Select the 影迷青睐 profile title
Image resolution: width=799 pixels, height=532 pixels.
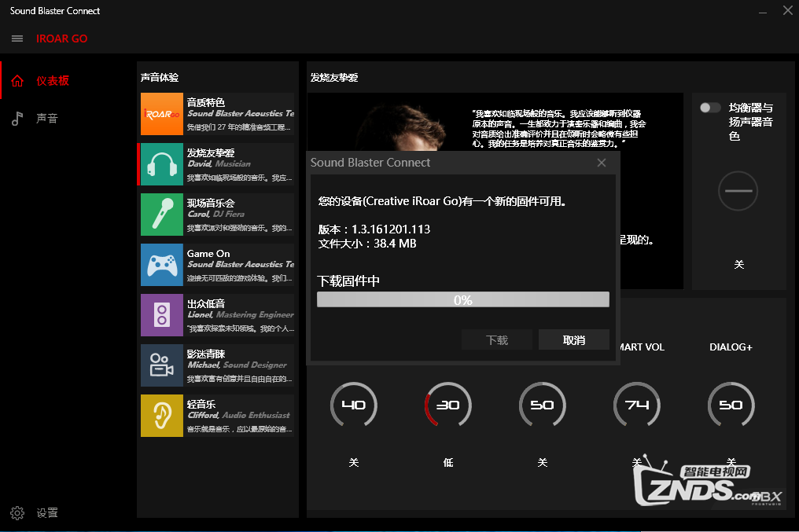[x=206, y=354]
